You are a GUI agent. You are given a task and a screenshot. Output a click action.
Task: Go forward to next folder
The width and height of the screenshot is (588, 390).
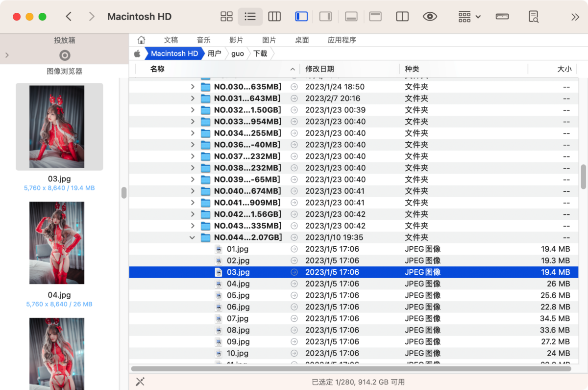92,17
